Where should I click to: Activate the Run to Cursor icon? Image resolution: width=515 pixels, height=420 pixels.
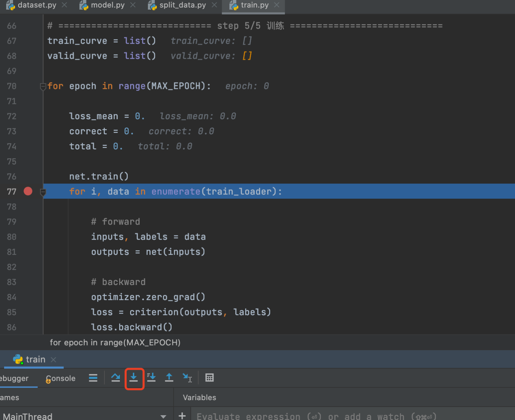coord(187,378)
